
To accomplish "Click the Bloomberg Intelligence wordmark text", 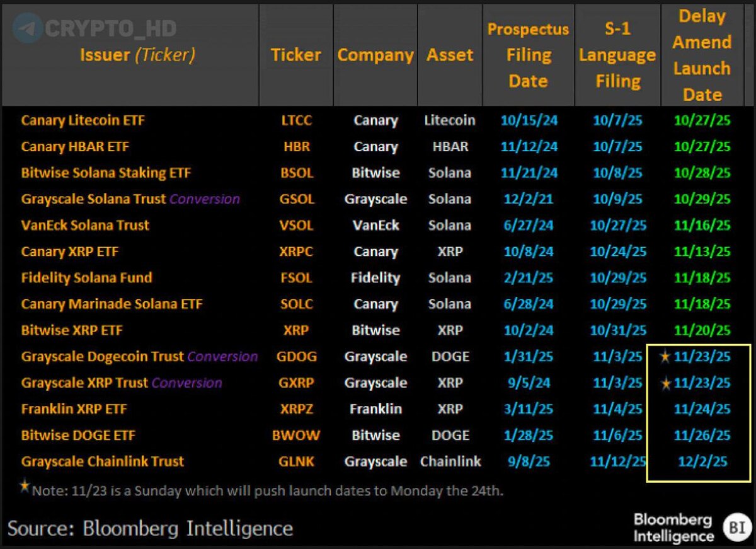I will coord(673,528).
